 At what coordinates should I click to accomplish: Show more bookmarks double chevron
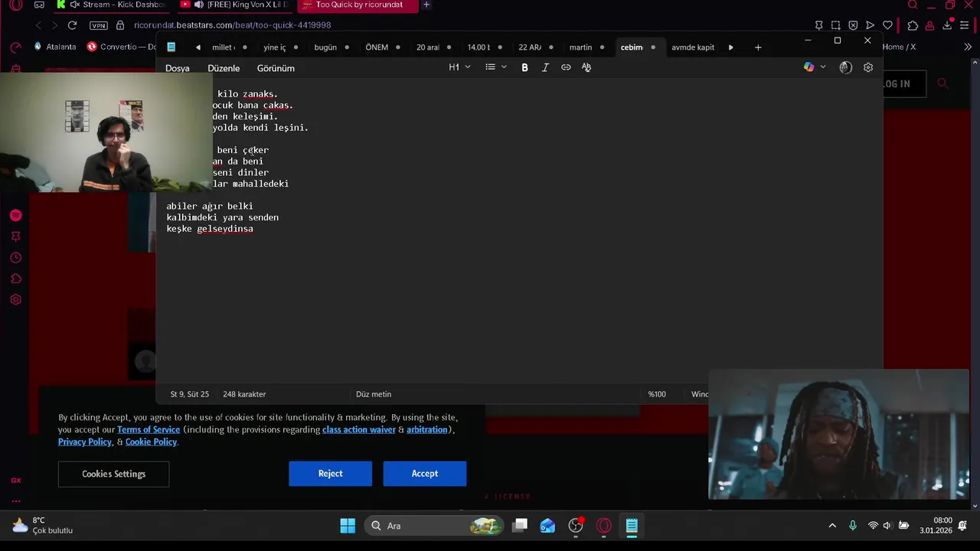click(968, 47)
